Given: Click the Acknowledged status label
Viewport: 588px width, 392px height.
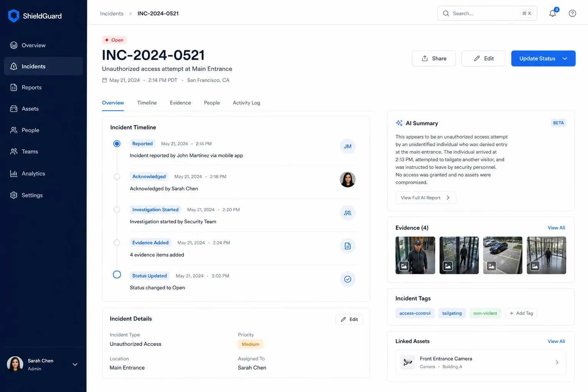Looking at the screenshot, I should tap(149, 176).
